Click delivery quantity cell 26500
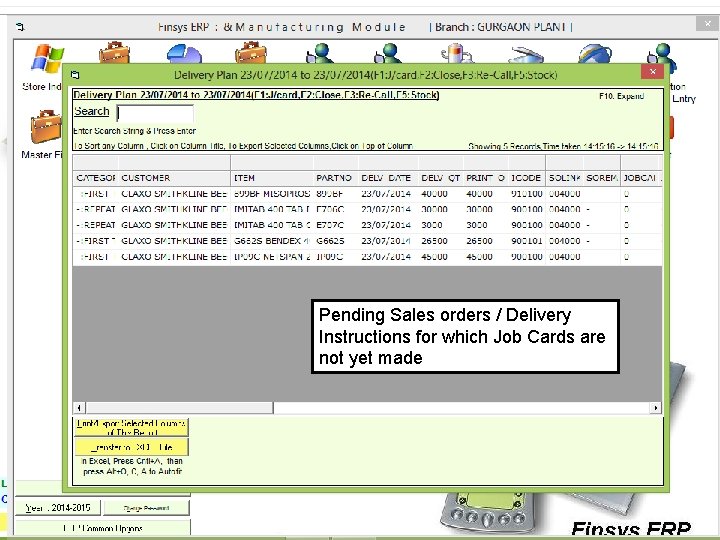Viewport: 720px width, 540px height. point(441,241)
